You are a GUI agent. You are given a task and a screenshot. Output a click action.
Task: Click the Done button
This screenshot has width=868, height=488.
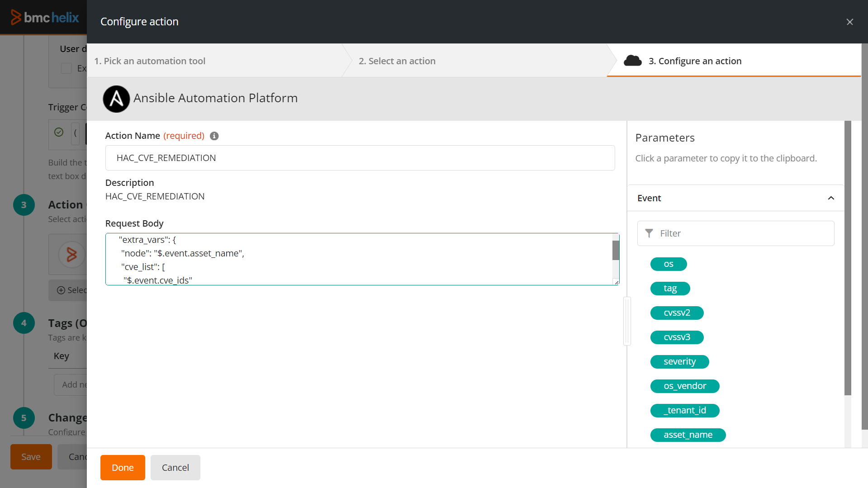coord(123,468)
